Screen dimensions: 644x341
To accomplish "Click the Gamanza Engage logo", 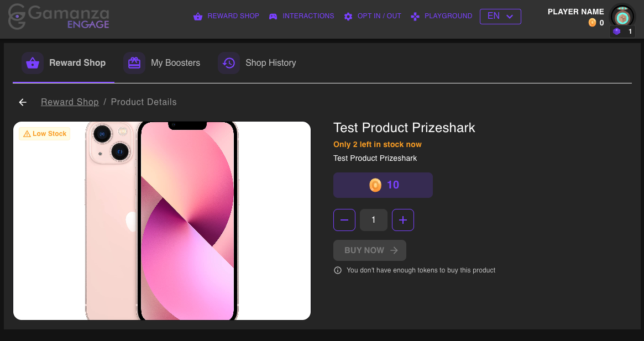I will pos(59,18).
